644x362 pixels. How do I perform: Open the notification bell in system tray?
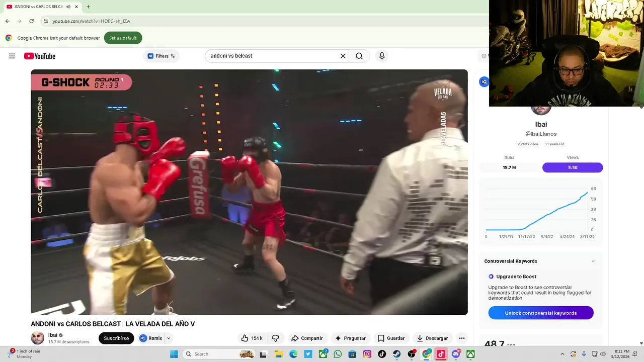pyautogui.click(x=636, y=354)
